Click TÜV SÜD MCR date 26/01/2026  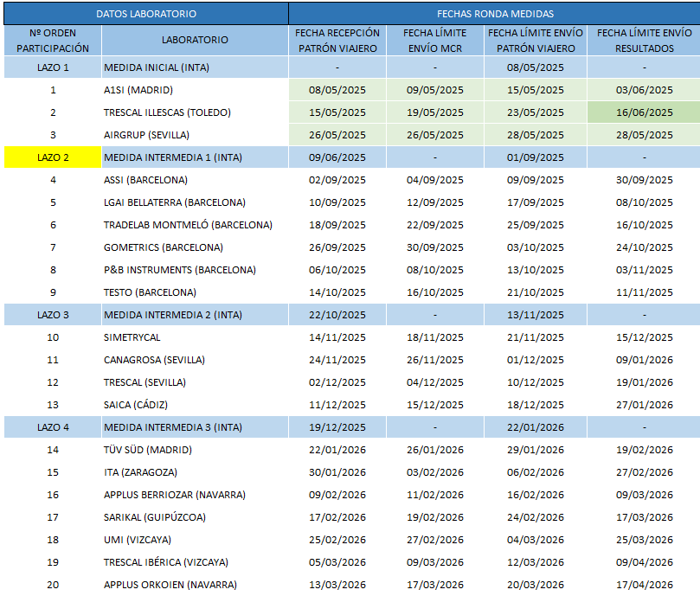pyautogui.click(x=435, y=450)
